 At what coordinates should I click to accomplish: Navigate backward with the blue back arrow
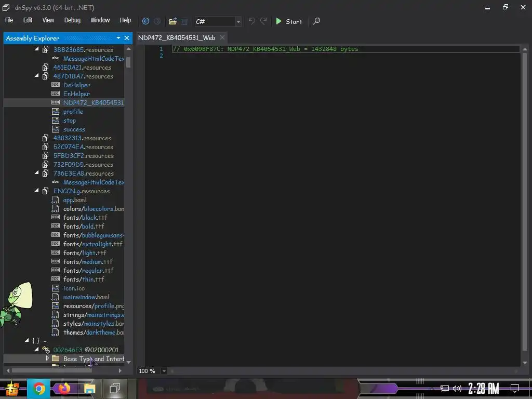(145, 21)
